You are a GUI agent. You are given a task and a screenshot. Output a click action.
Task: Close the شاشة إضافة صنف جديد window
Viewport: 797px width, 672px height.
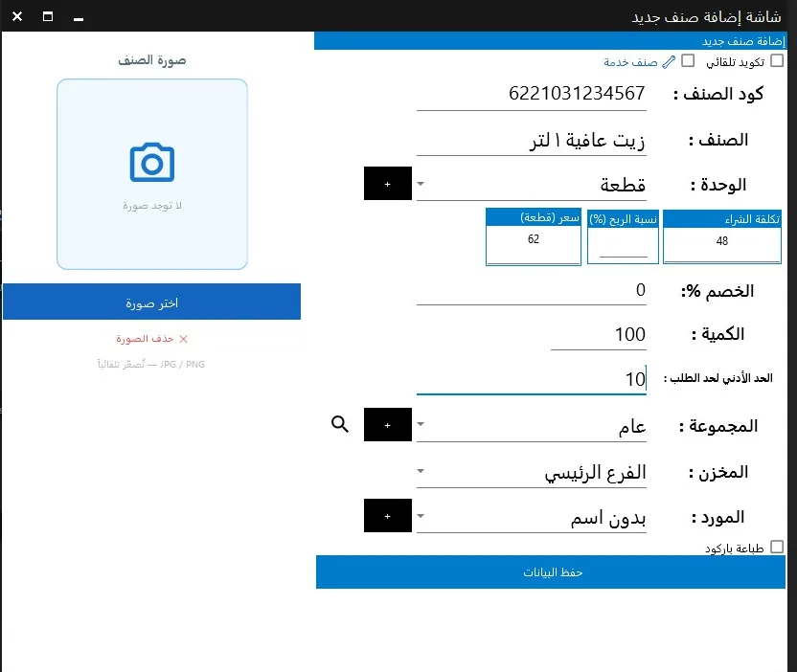[17, 16]
